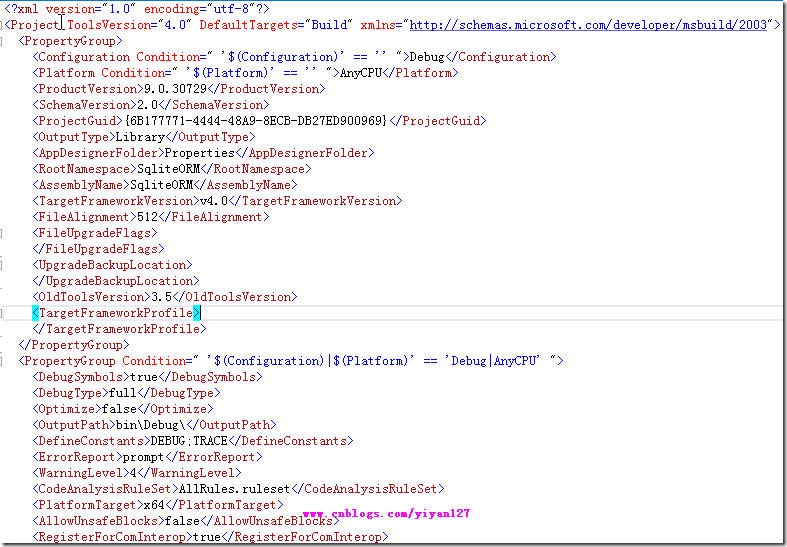Image resolution: width=787 pixels, height=547 pixels.
Task: Click the closing </TargetFrameworkProfile> tag
Action: click(119, 329)
